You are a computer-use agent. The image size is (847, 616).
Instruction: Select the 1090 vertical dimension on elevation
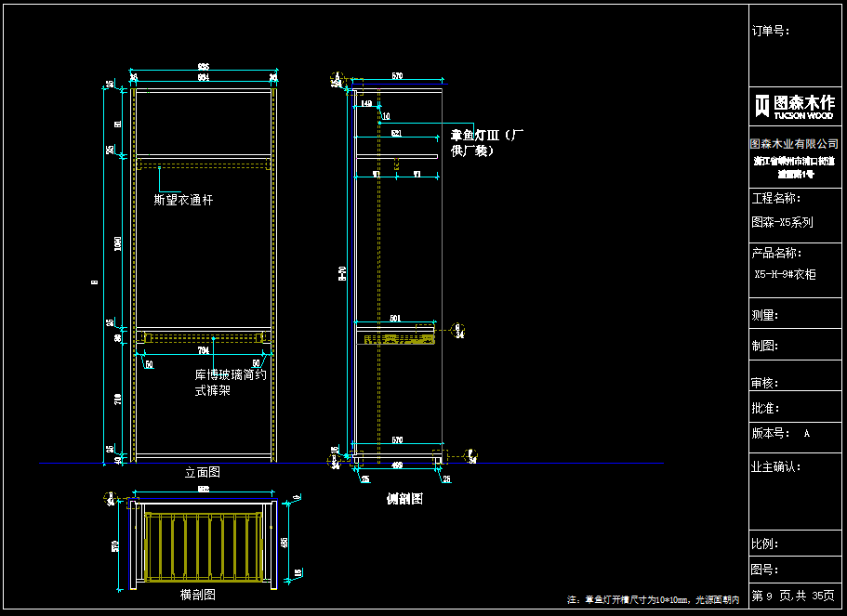pos(118,243)
